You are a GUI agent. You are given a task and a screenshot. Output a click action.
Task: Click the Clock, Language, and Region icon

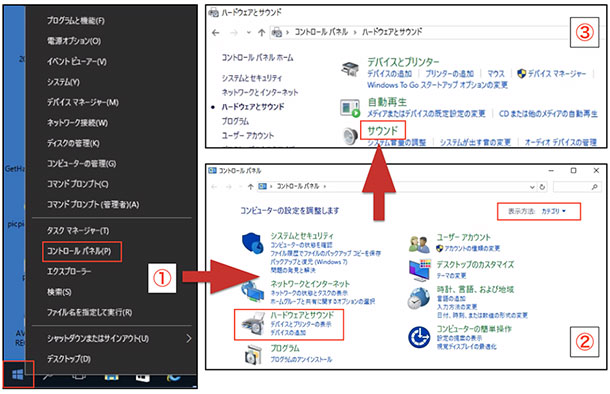pyautogui.click(x=419, y=298)
